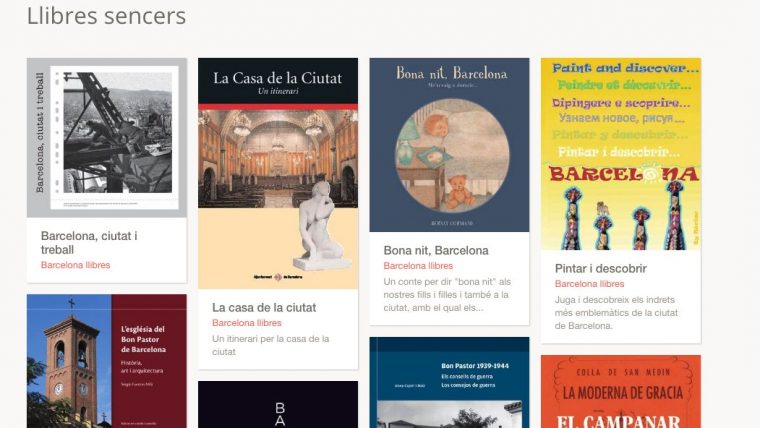Click the Un conte per dir bona nit description
The height and width of the screenshot is (428, 760).
pyautogui.click(x=447, y=295)
